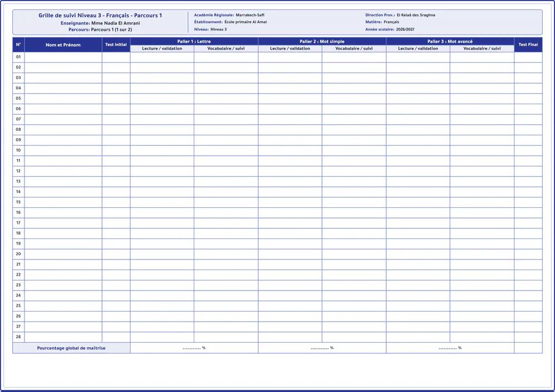
Task: Click row number 09
Action: pyautogui.click(x=18, y=140)
